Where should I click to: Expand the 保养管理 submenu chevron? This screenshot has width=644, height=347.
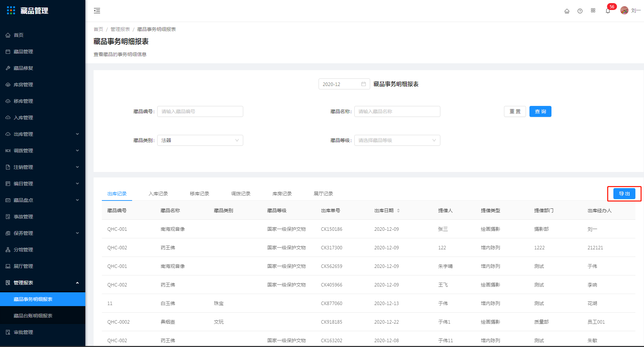(x=77, y=233)
